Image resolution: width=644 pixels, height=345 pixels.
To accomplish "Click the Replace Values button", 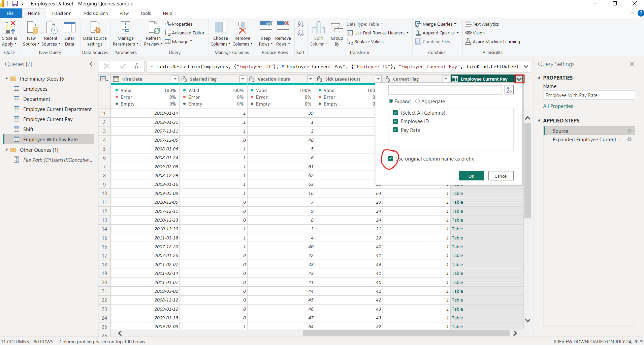I will pyautogui.click(x=365, y=41).
